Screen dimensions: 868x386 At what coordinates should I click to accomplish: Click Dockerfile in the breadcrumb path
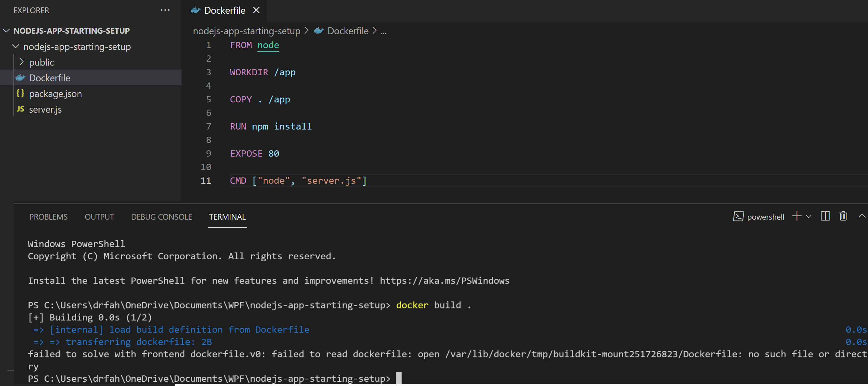point(348,31)
